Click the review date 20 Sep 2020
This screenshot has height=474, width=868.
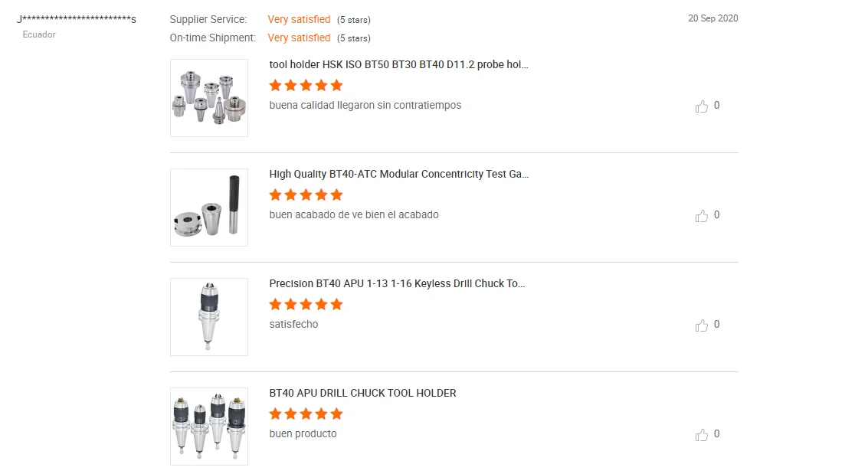(712, 18)
